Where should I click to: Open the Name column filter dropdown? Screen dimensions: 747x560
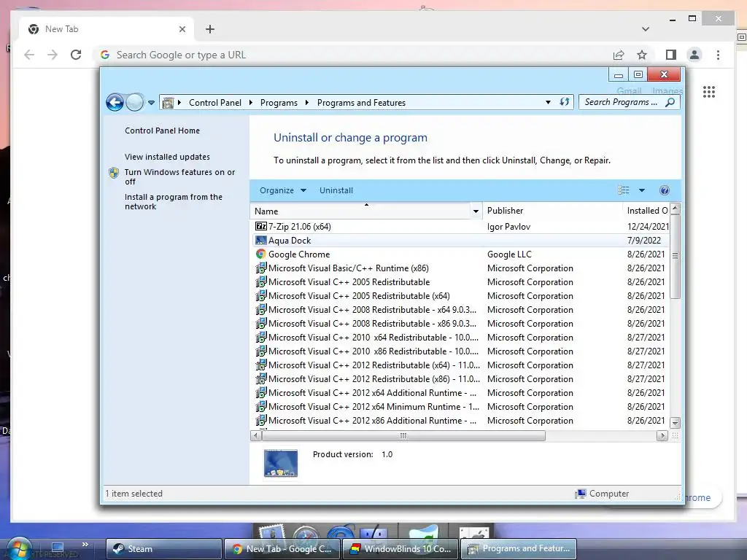click(476, 211)
